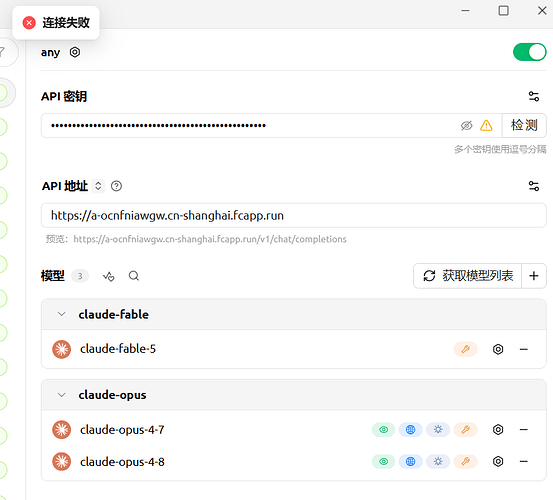Click the API address URL field
The width and height of the screenshot is (553, 500).
294,215
